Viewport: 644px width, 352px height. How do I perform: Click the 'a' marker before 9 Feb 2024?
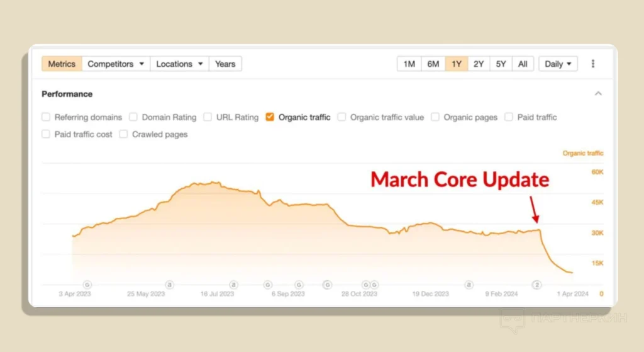pyautogui.click(x=469, y=285)
